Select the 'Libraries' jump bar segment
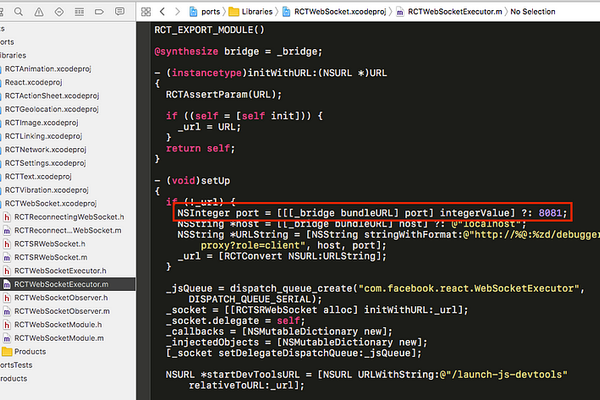Screen dimensions: 600x400 (x=251, y=12)
